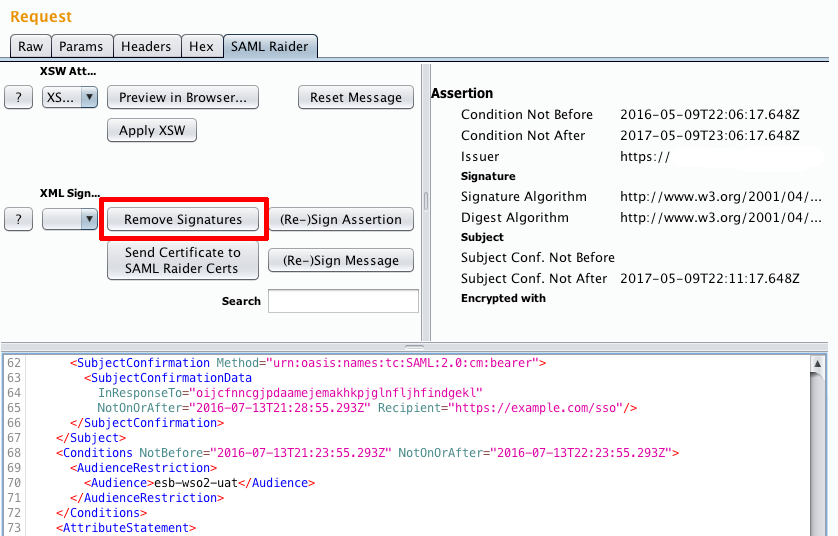Click the Subject Conf. Not Before label
838x536 pixels.
click(538, 258)
